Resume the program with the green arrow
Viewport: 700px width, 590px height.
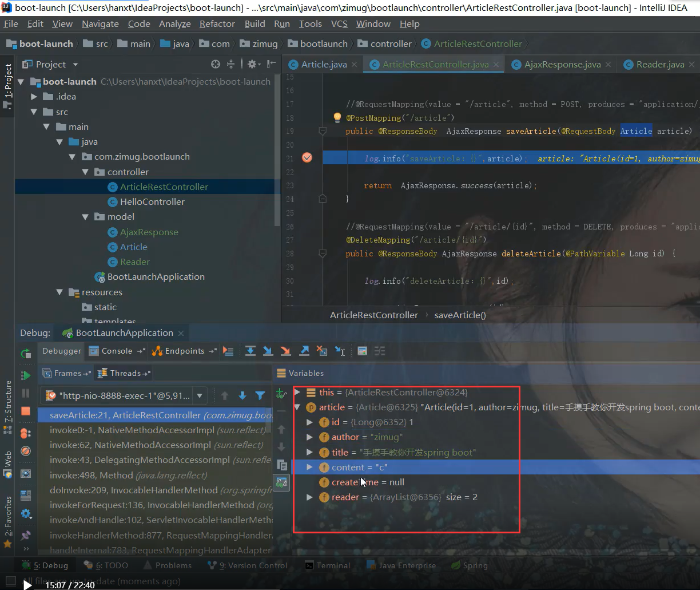[x=26, y=375]
